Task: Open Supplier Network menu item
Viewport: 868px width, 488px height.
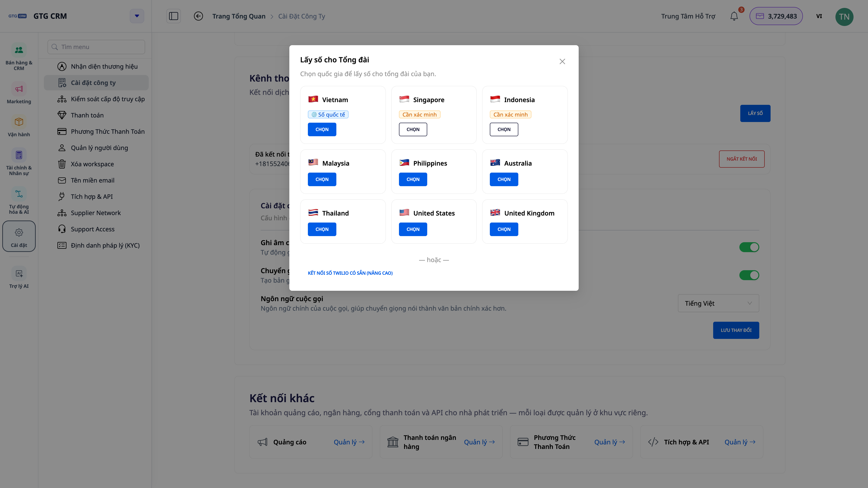Action: coord(96,213)
